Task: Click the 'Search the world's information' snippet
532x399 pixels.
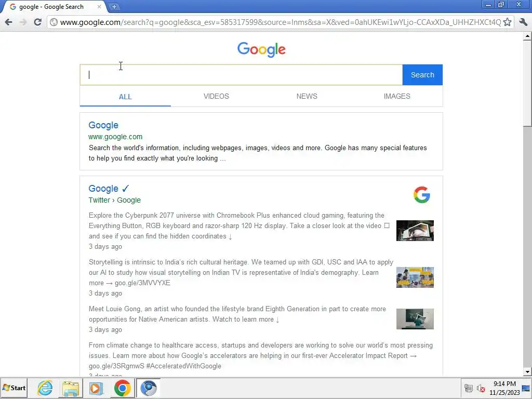Action: pyautogui.click(x=258, y=153)
